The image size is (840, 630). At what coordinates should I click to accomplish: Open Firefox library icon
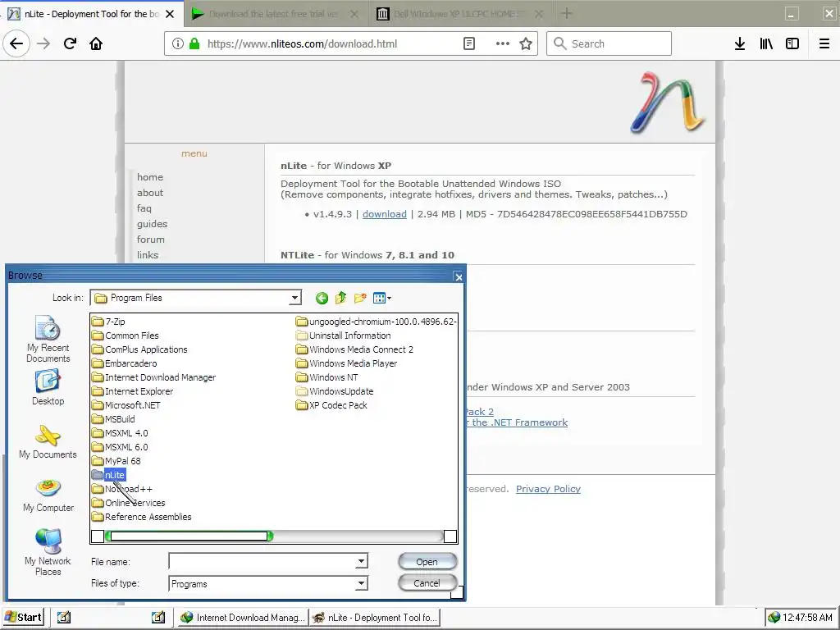766,44
